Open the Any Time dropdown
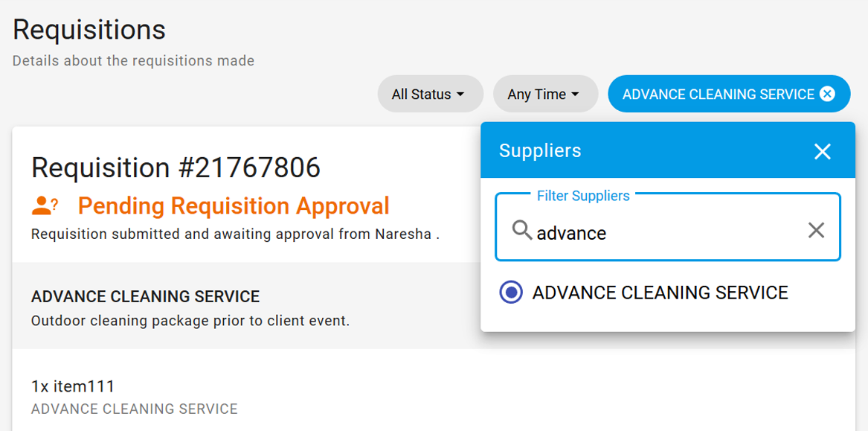The width and height of the screenshot is (868, 431). 545,94
